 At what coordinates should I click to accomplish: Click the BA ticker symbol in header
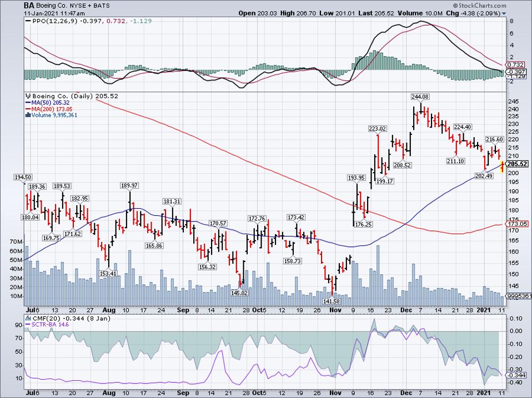(28, 6)
